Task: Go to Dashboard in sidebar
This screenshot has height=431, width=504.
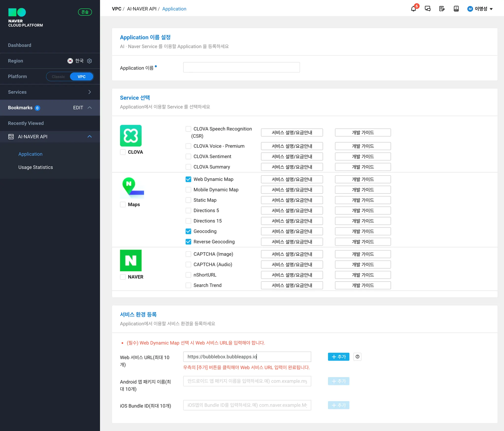Action: pos(19,45)
